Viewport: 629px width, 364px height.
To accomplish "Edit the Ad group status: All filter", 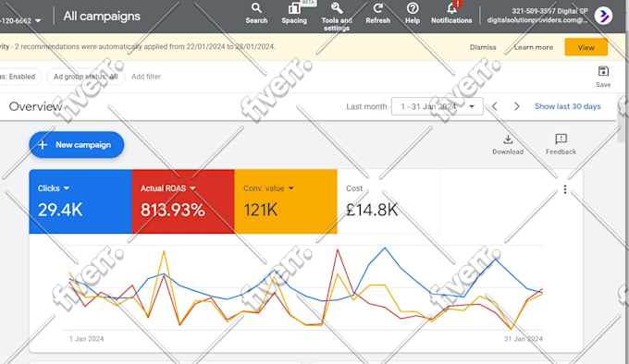I will point(86,77).
